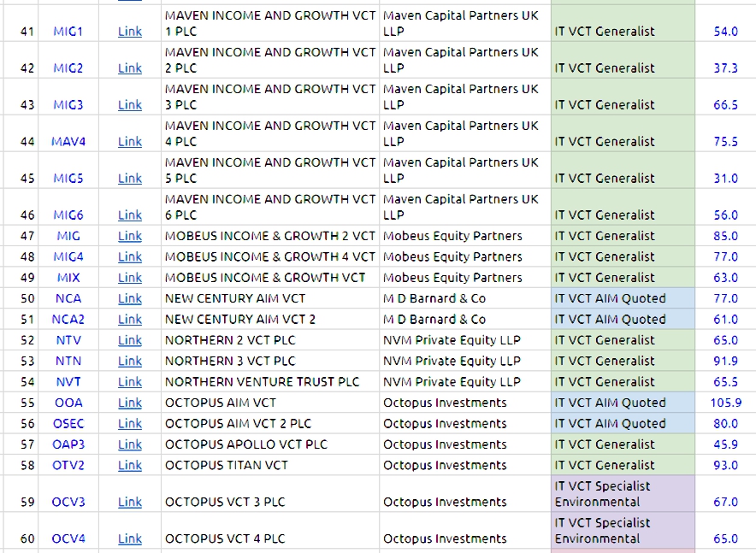Select IT VCT AIM Quoted cell in row 51

623,319
